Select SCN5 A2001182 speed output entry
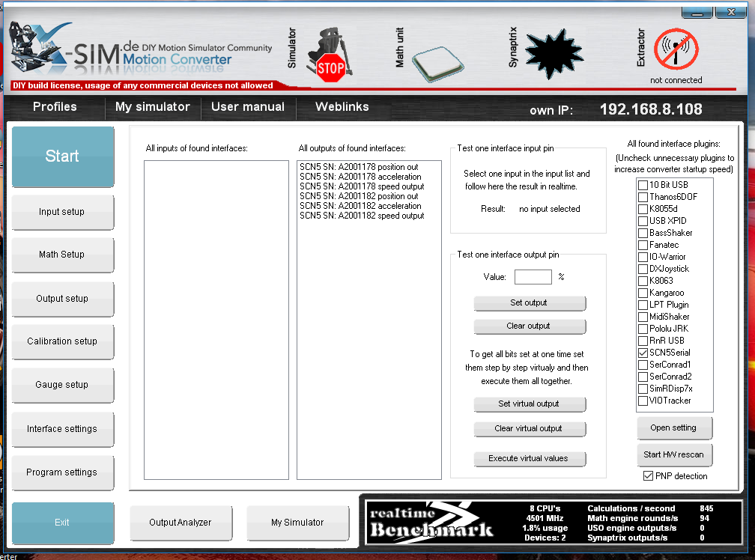755x560 pixels. tap(362, 216)
